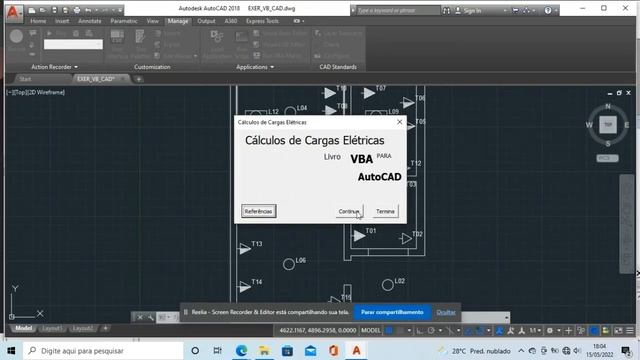
Task: Click the Referências button in the dialog
Action: (x=258, y=211)
